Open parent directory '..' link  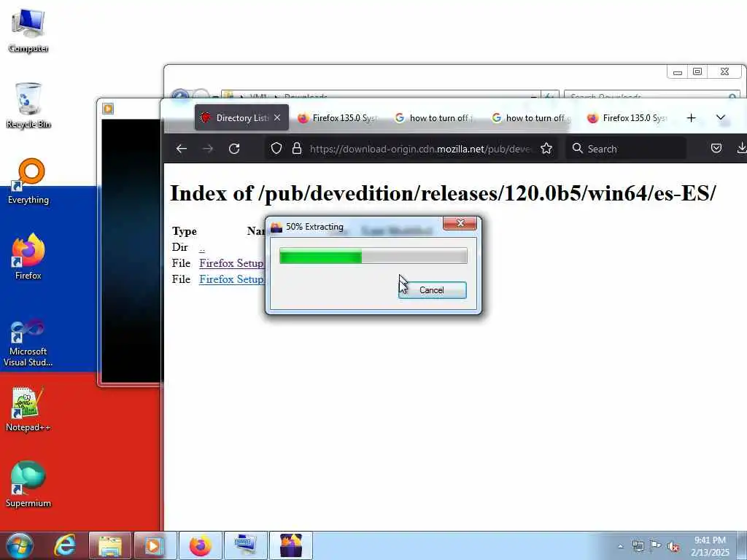(x=202, y=248)
